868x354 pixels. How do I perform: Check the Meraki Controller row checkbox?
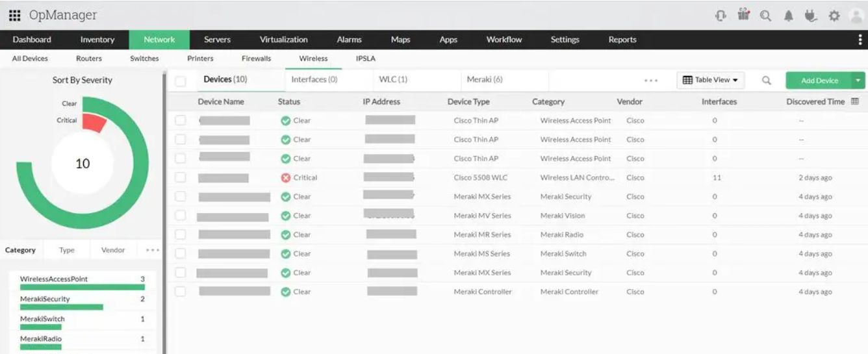pyautogui.click(x=181, y=292)
